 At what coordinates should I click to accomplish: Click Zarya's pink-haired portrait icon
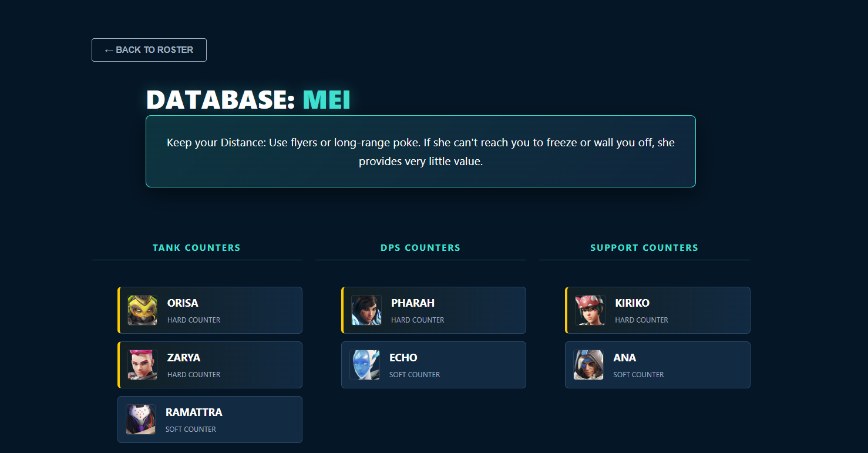(142, 365)
